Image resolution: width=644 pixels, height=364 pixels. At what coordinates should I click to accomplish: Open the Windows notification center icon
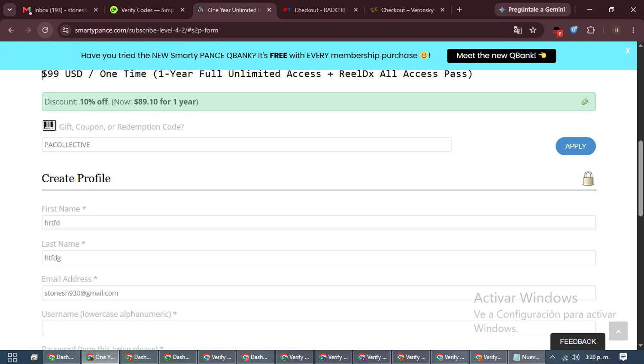[x=623, y=357]
